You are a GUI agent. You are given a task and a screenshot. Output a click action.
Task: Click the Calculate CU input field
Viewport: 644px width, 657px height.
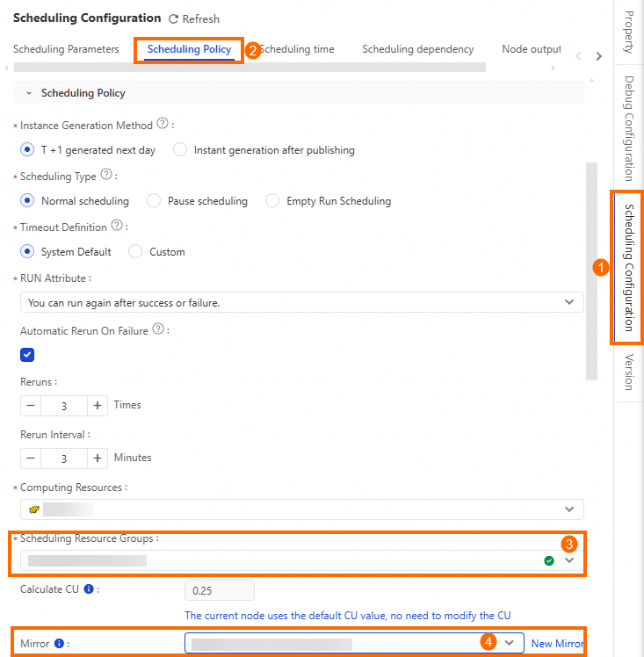tap(220, 590)
